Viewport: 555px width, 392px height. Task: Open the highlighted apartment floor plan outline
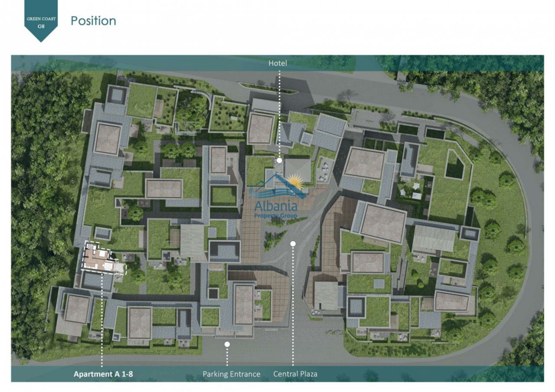(102, 258)
